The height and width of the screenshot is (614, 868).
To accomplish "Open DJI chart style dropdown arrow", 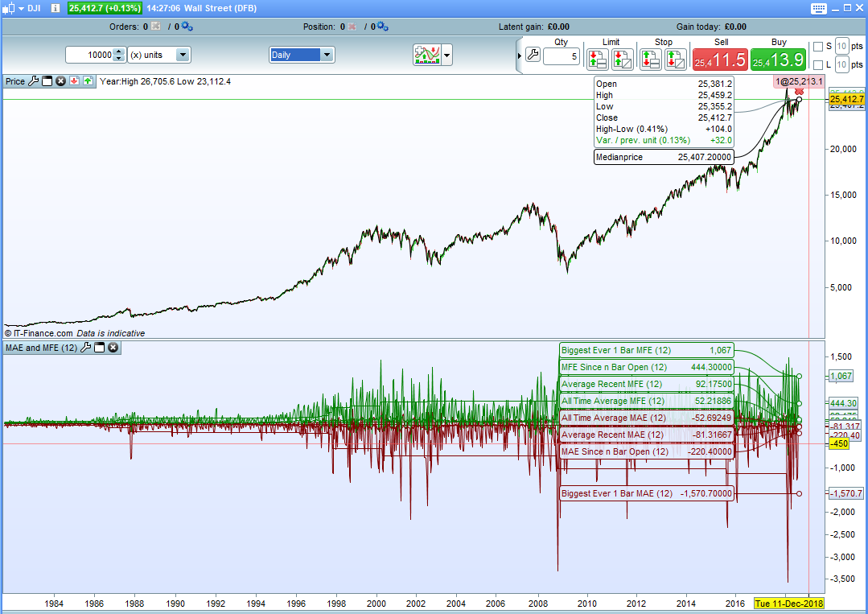I will click(x=21, y=8).
